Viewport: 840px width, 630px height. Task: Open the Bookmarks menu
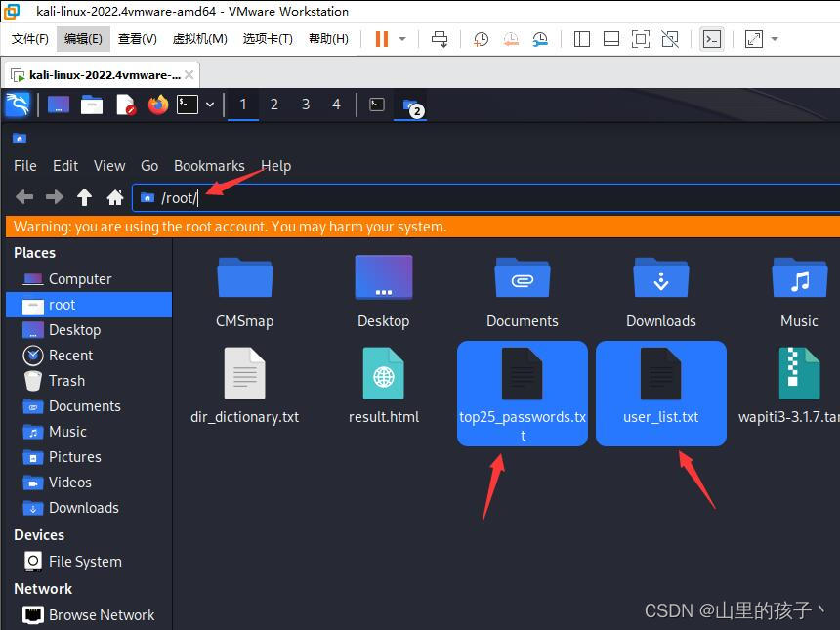tap(209, 166)
